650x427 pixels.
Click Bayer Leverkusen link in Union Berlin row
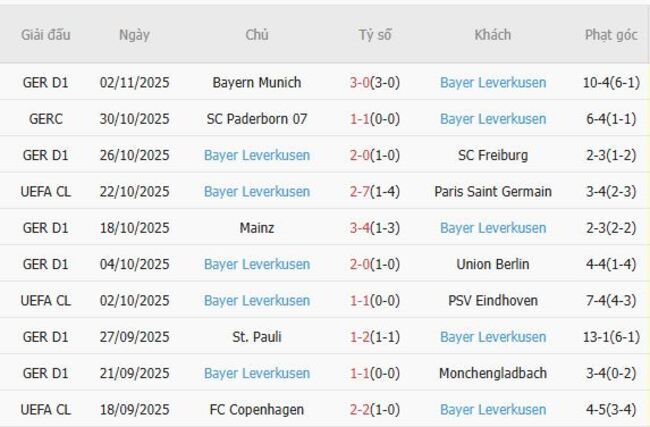pyautogui.click(x=257, y=264)
